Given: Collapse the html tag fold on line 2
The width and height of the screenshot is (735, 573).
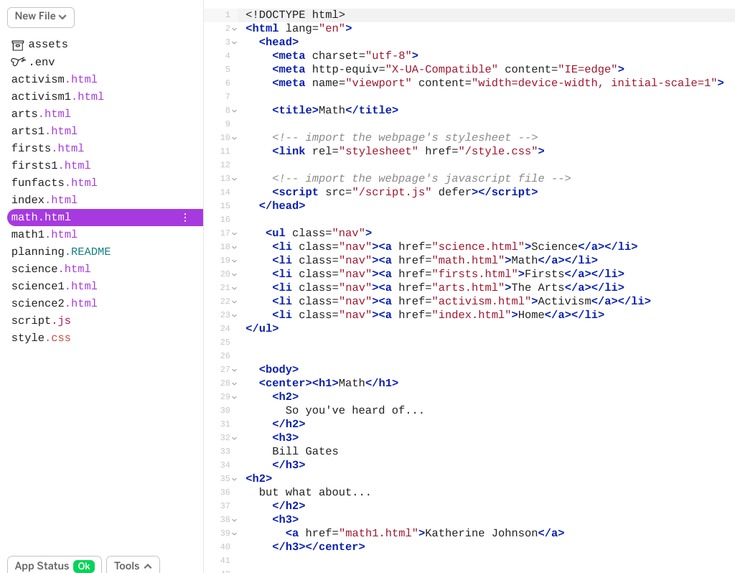Looking at the screenshot, I should click(x=234, y=29).
